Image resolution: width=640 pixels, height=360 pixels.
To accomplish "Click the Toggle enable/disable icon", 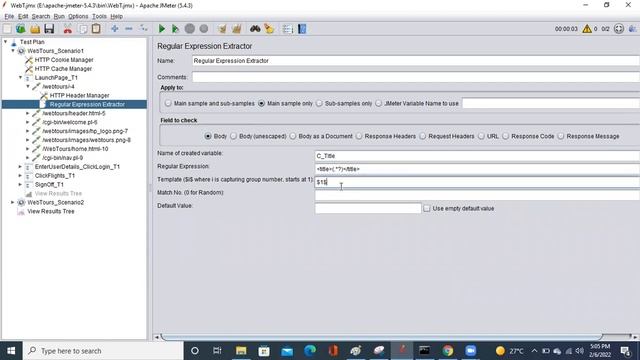I will [x=143, y=29].
